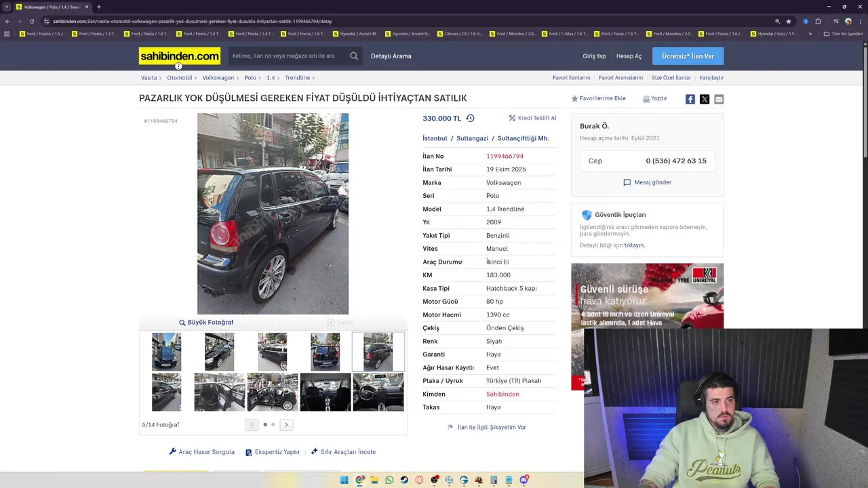868x488 pixels.
Task: Open the main car photo
Action: coord(273,213)
